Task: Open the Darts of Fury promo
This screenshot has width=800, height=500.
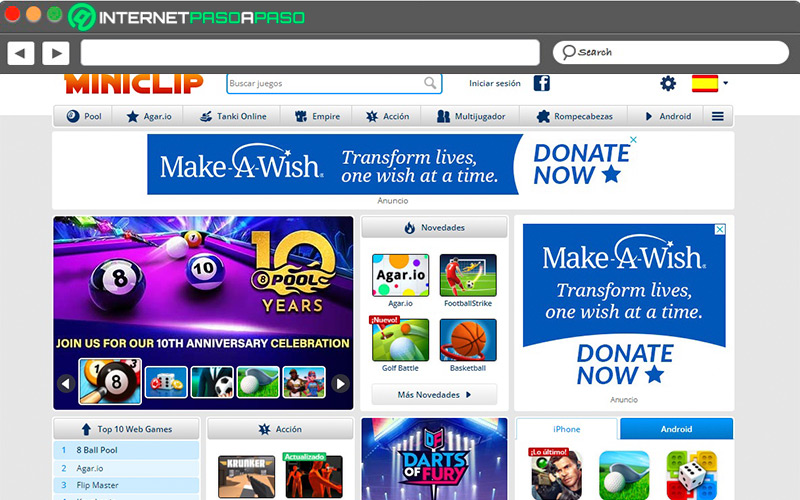Action: pyautogui.click(x=434, y=459)
